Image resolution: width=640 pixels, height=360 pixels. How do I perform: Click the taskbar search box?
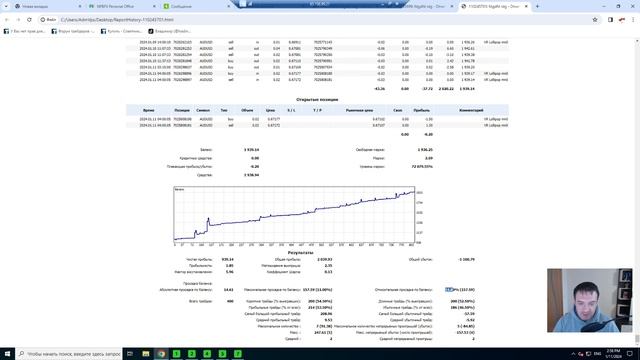click(69, 354)
